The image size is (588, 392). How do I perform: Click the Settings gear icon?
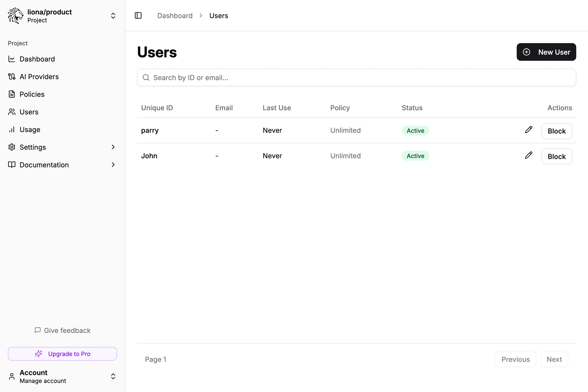point(12,147)
